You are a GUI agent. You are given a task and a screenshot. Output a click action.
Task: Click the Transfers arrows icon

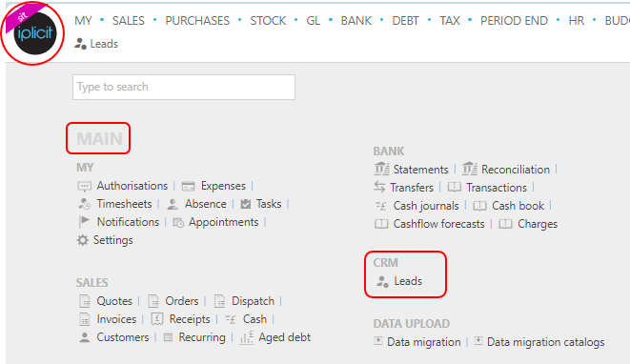[x=379, y=187]
